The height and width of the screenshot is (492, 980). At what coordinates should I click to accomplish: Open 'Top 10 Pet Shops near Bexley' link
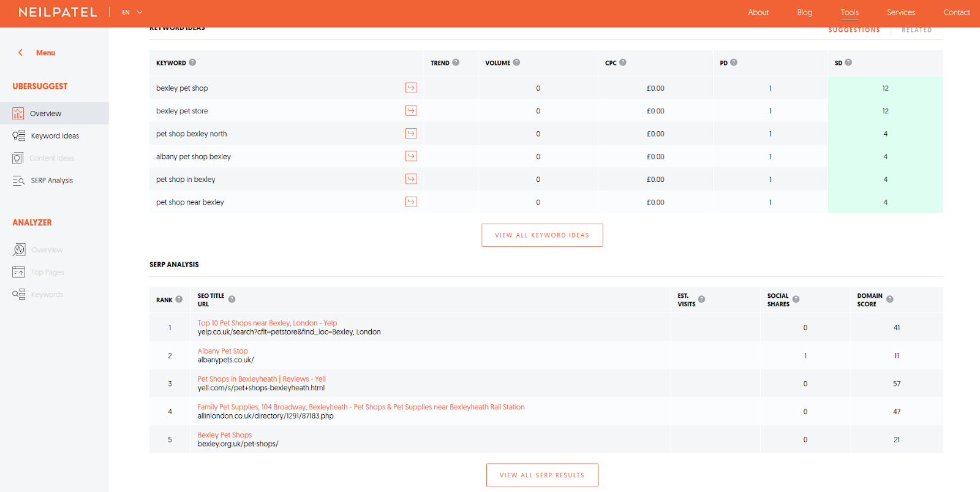(x=267, y=323)
